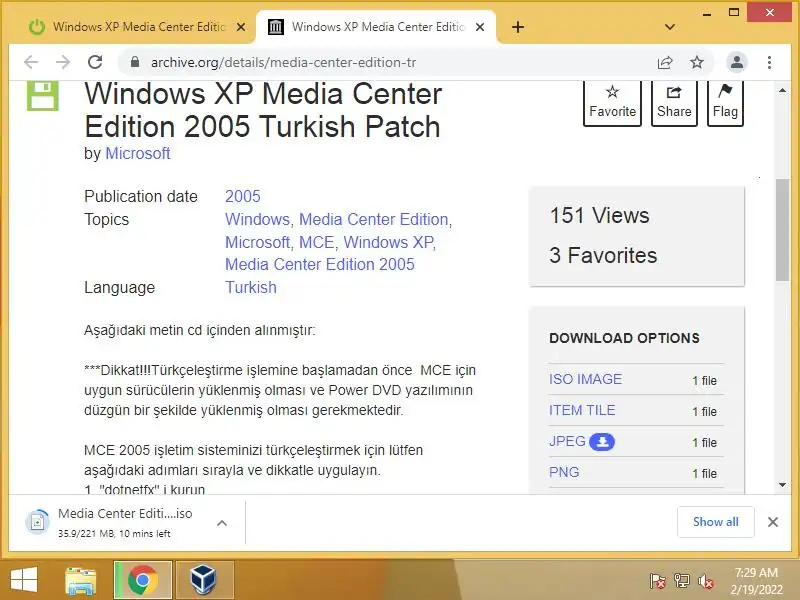Close the first browser tab
Screen dimensions: 800x600
(x=241, y=27)
